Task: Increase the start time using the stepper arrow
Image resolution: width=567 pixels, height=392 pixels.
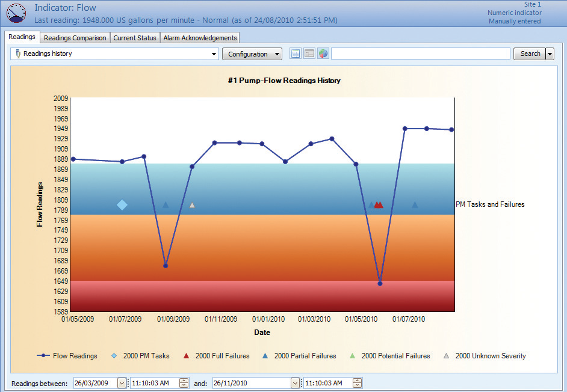Action: coord(184,381)
